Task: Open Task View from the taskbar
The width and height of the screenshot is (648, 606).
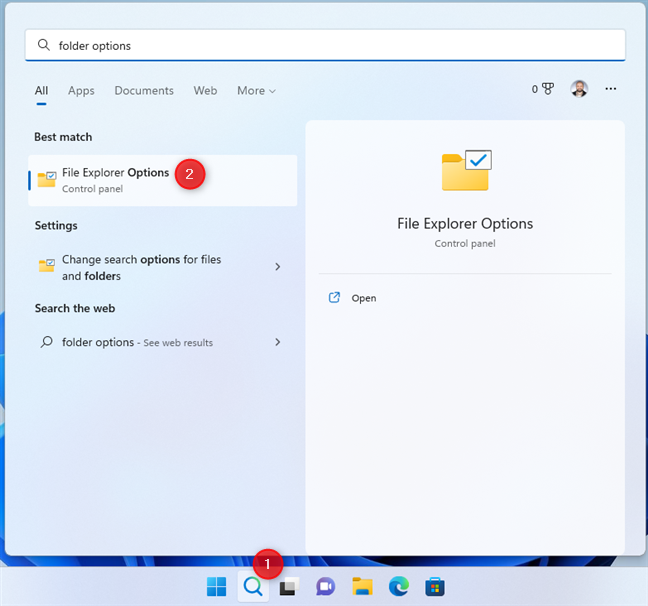Action: [x=289, y=587]
